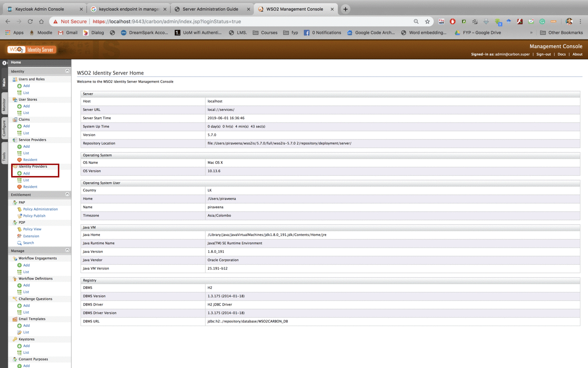588x368 pixels.
Task: Click the Not Secure warning
Action: (x=70, y=21)
